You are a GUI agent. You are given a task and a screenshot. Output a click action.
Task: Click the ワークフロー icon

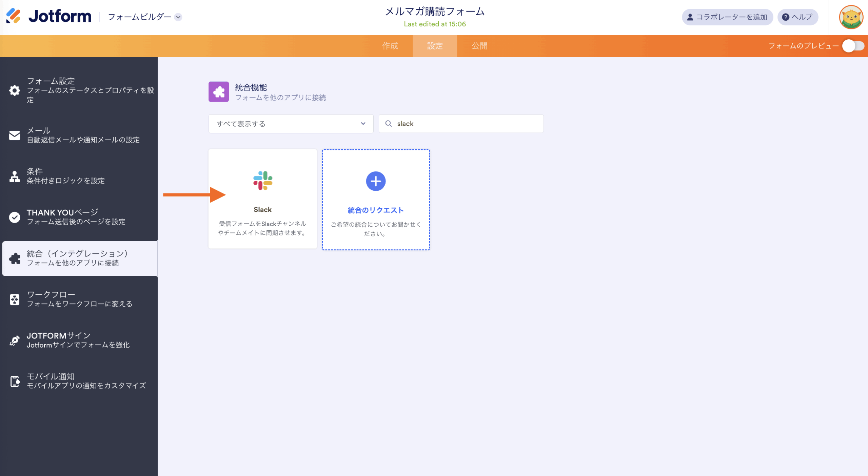pos(15,299)
